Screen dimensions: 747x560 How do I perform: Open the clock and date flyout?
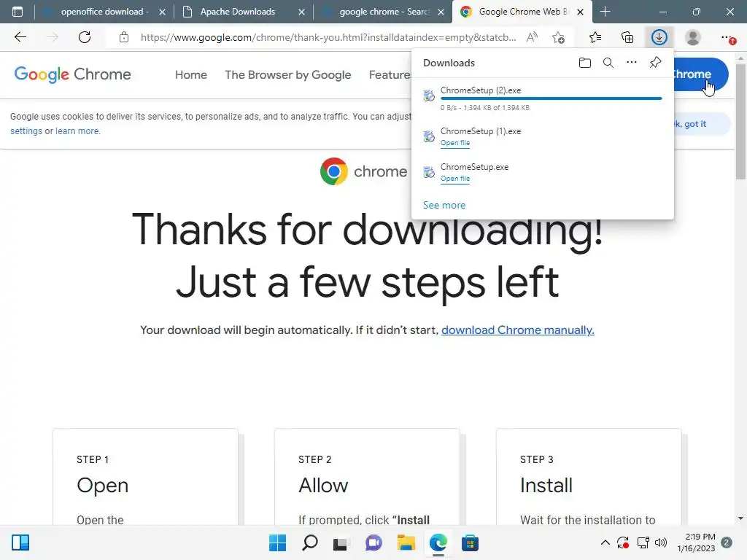696,542
